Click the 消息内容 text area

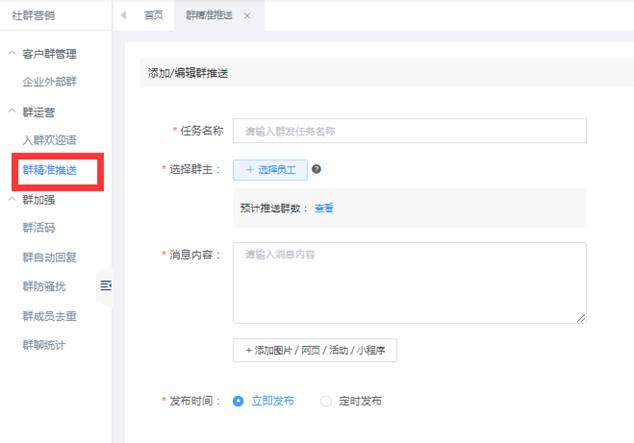tap(409, 282)
